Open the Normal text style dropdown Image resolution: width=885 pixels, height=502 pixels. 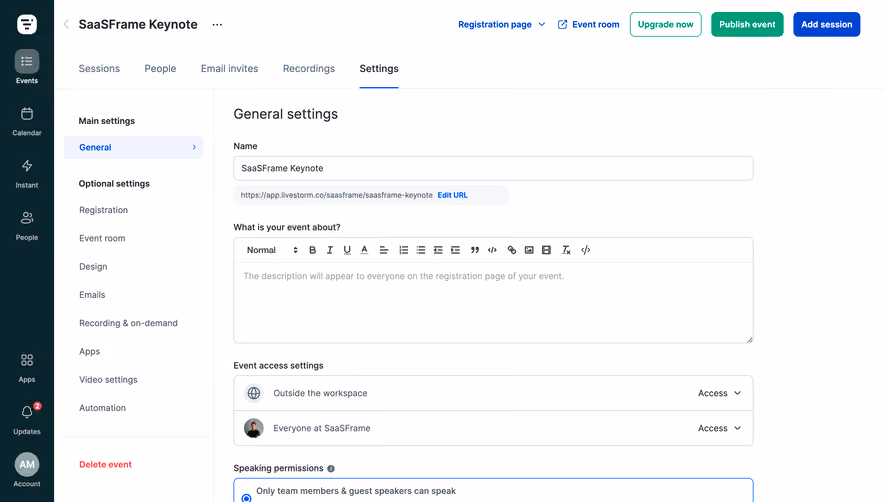pyautogui.click(x=272, y=250)
